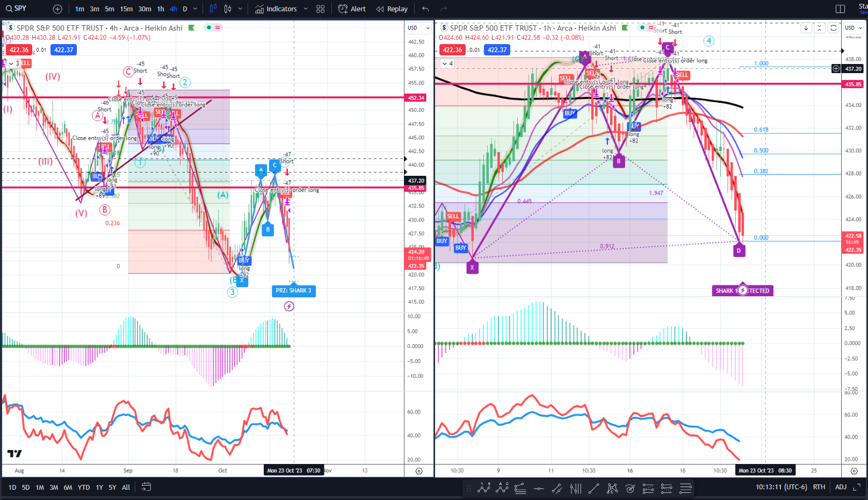
Task: Expand right chart indicator legend showing 4
Action: point(447,63)
